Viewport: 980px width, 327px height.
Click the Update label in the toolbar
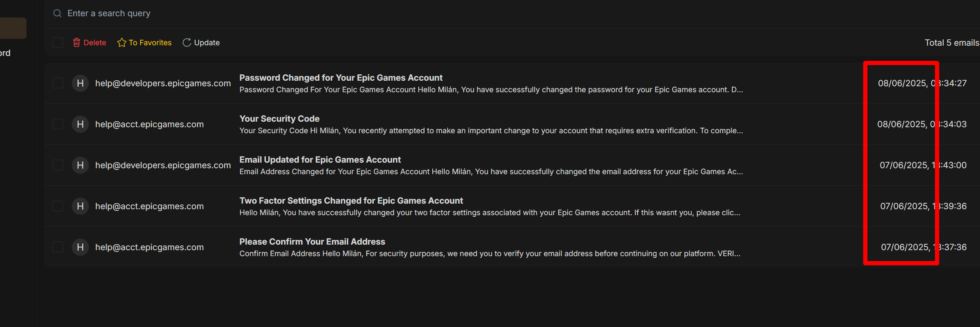(x=207, y=43)
